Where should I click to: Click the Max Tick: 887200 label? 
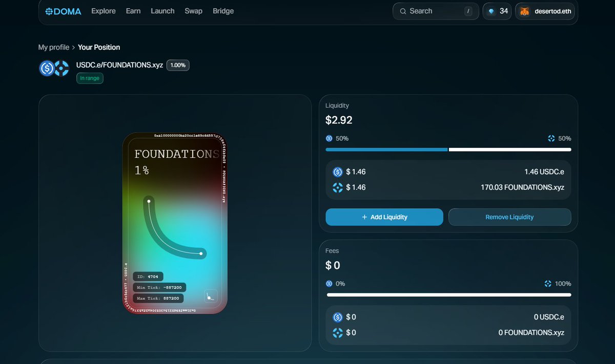(x=158, y=298)
